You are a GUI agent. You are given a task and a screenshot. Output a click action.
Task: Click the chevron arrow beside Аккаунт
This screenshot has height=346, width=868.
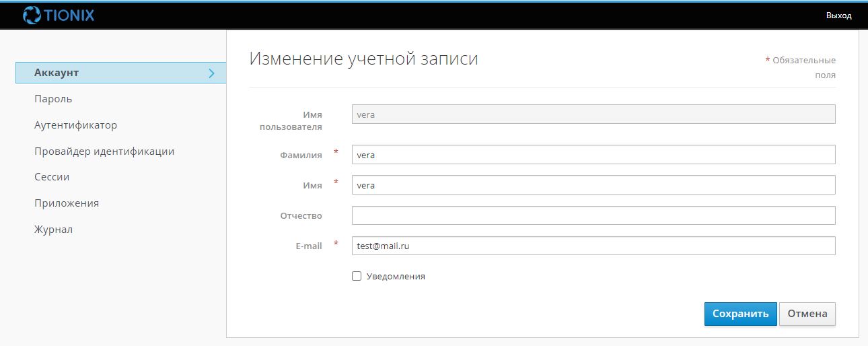pyautogui.click(x=211, y=73)
